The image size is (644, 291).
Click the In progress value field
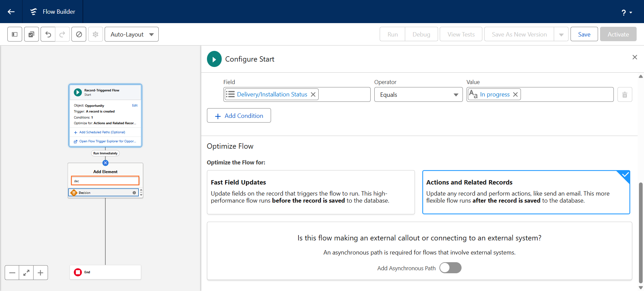coord(540,94)
